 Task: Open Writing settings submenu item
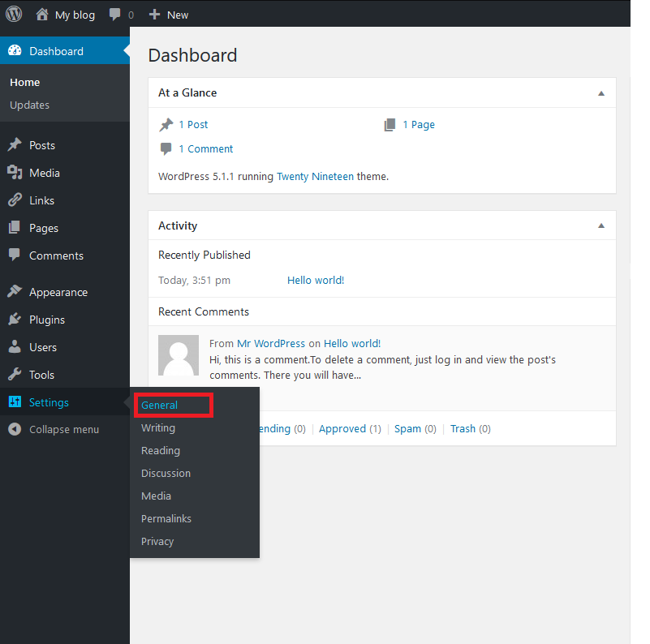coord(158,428)
